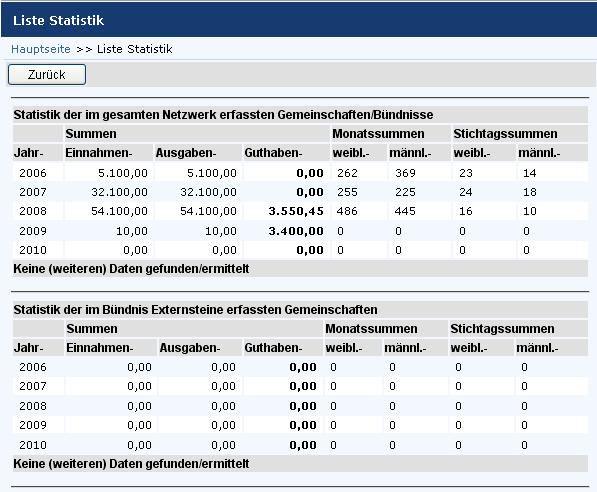Image resolution: width=597 pixels, height=492 pixels.
Task: Click the year 2010 in the Externsteine table
Action: coord(33,445)
